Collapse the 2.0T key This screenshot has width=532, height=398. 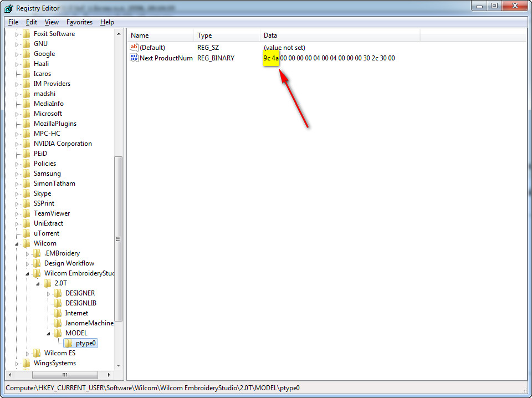tap(38, 284)
